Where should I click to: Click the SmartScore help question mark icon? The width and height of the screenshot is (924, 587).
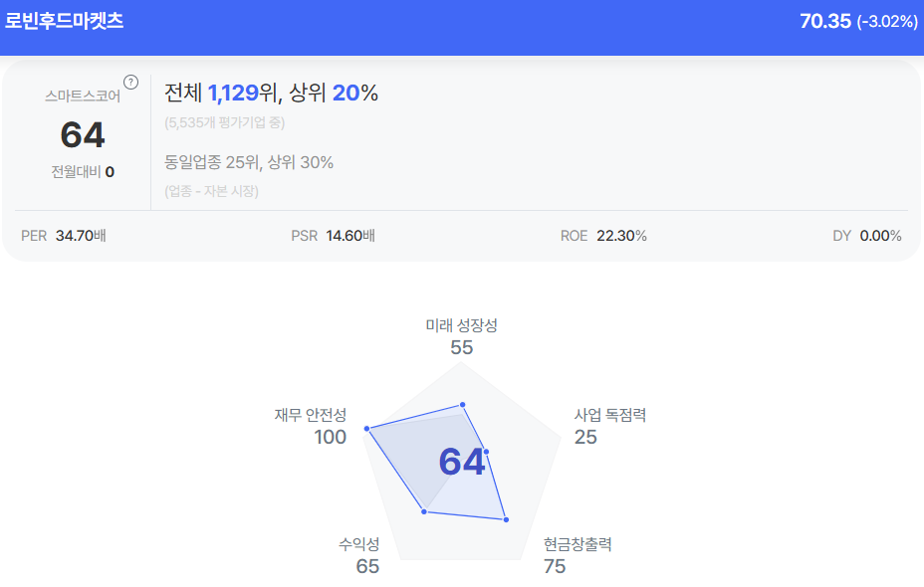coord(130,82)
